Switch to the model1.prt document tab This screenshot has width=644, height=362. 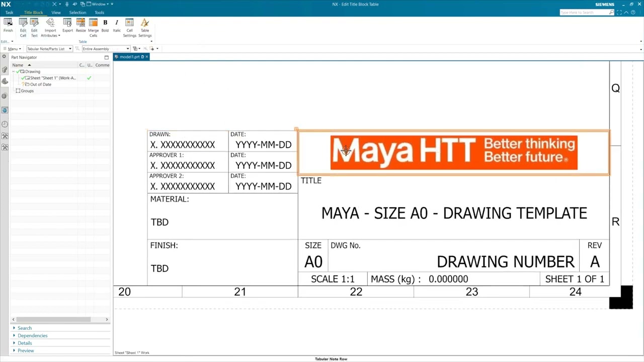click(129, 57)
